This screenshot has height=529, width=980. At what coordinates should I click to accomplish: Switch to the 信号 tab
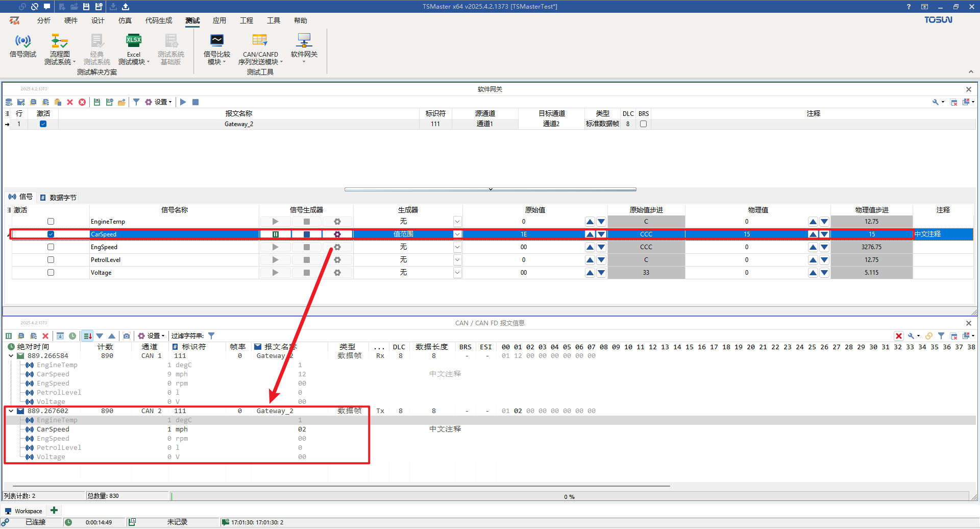(x=20, y=197)
